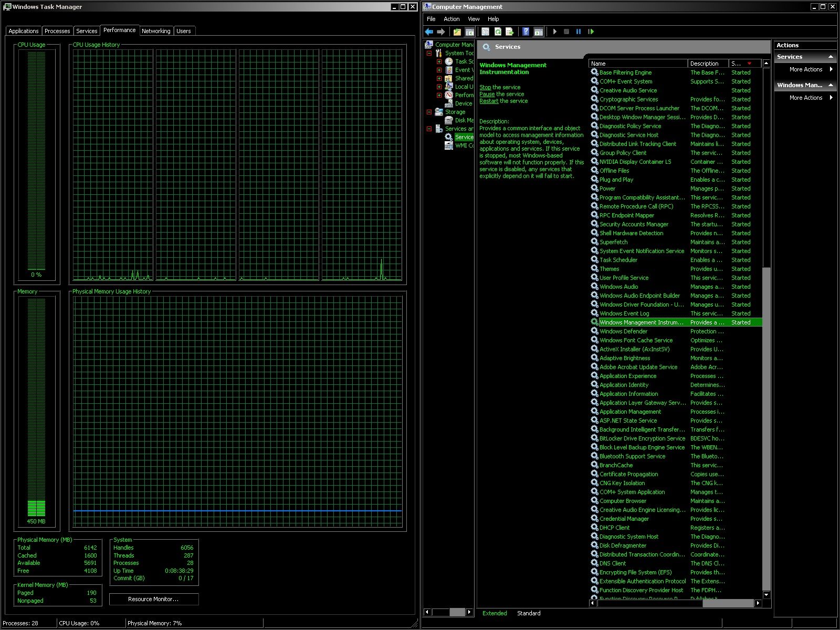Click the Up One Level folder icon
The width and height of the screenshot is (840, 630).
click(457, 32)
